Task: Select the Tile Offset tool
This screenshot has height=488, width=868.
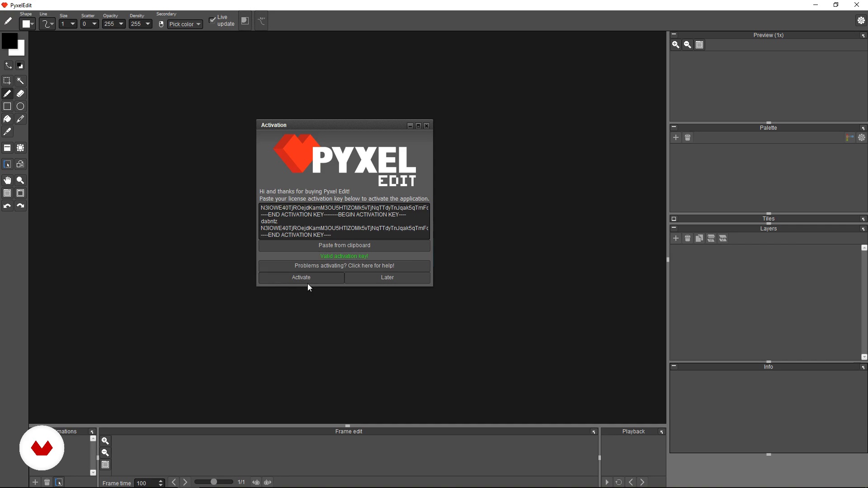Action: (x=20, y=148)
